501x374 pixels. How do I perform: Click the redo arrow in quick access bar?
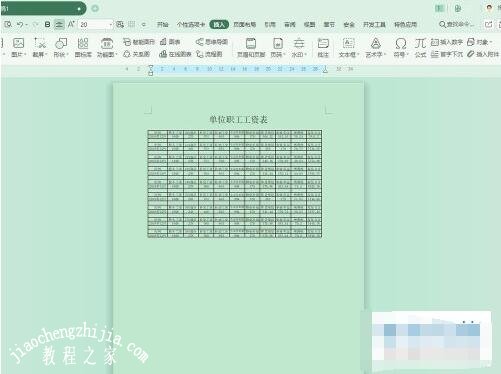coord(36,24)
